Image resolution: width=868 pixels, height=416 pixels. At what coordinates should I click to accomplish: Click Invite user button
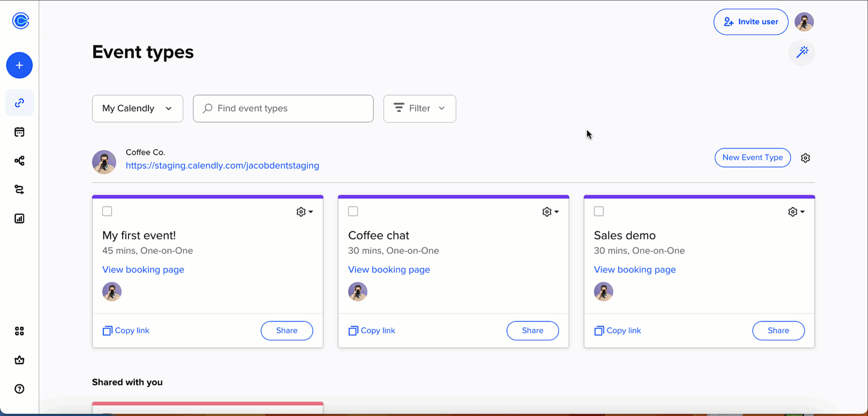tap(751, 22)
